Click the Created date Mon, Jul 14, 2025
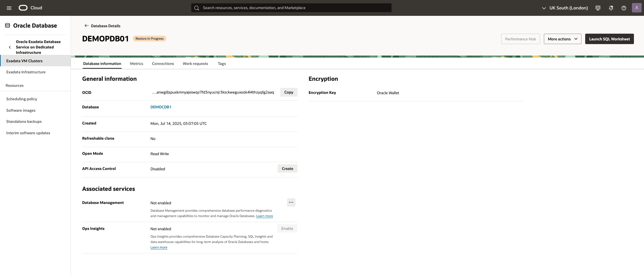 point(178,124)
